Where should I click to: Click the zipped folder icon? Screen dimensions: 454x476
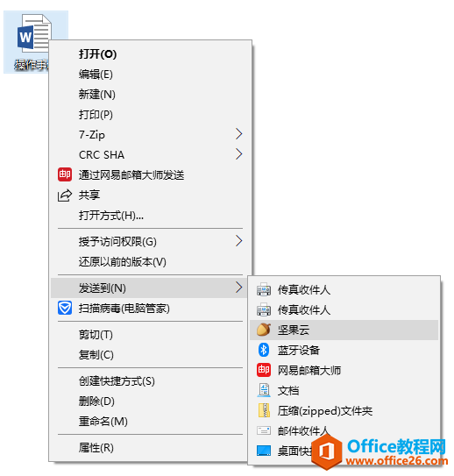[x=264, y=410]
